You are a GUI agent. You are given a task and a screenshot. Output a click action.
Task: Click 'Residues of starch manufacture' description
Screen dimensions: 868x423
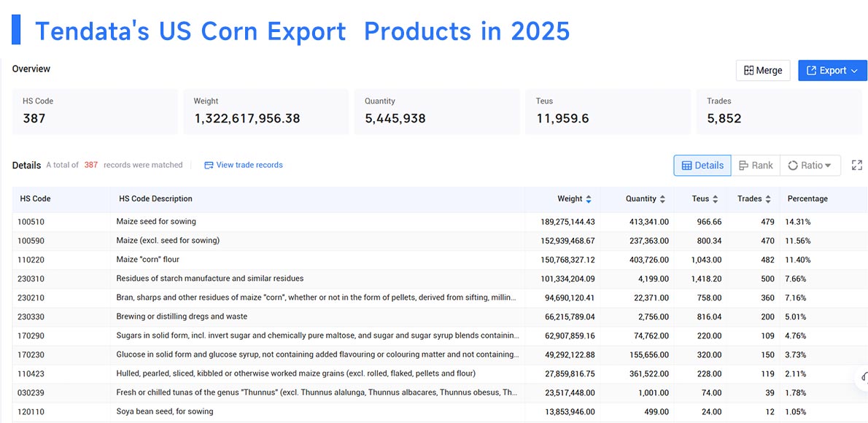(210, 278)
